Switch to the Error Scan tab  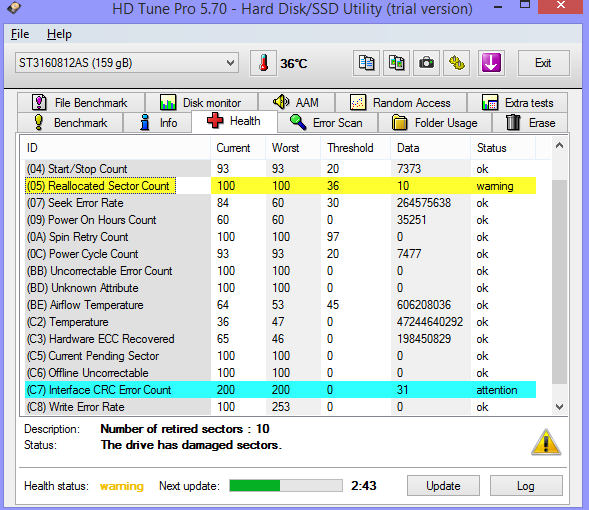pyautogui.click(x=327, y=123)
